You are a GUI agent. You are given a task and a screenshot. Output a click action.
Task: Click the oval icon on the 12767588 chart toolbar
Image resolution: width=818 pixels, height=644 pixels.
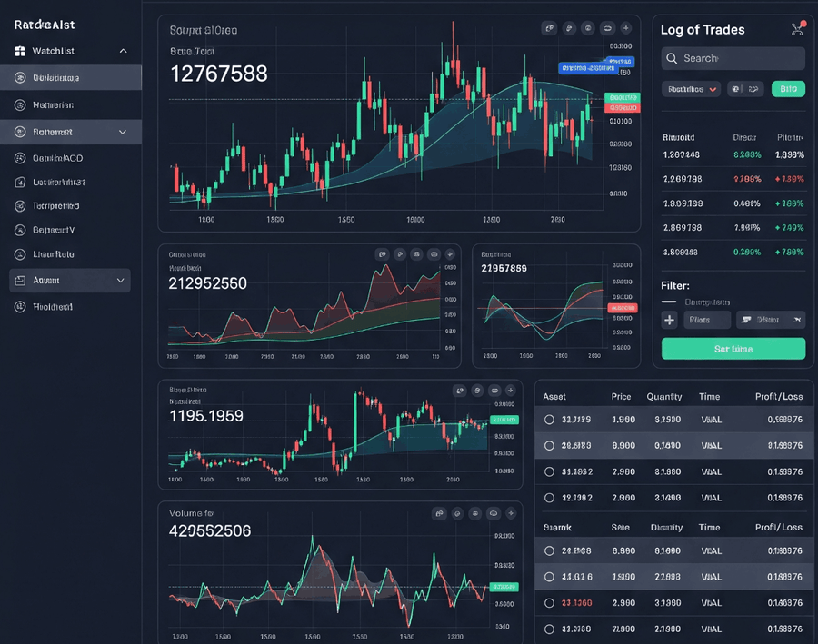(607, 28)
